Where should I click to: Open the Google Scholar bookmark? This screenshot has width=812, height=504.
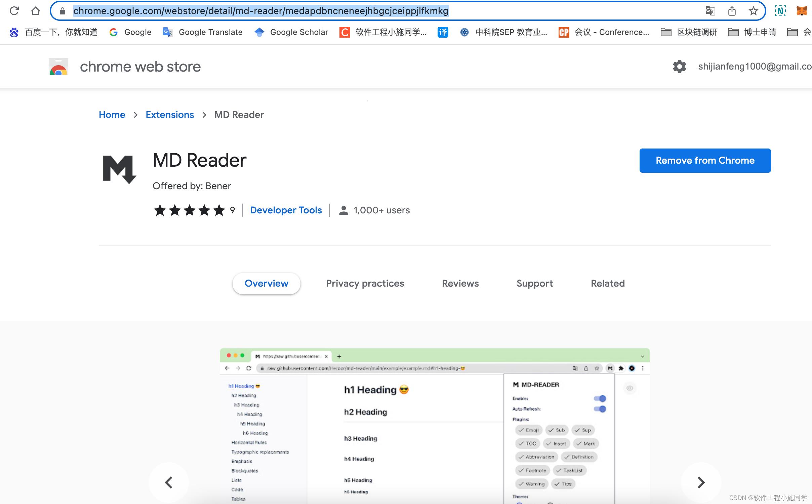tap(291, 32)
